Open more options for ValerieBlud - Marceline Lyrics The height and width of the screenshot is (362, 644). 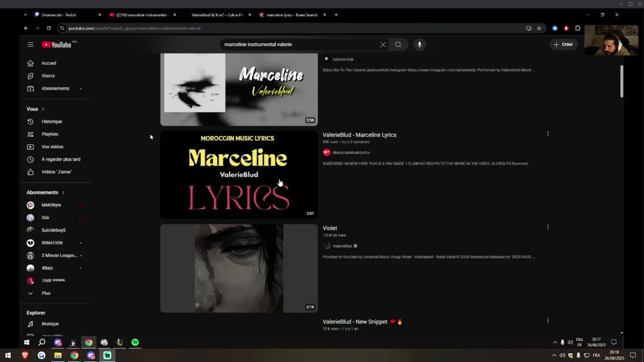548,134
